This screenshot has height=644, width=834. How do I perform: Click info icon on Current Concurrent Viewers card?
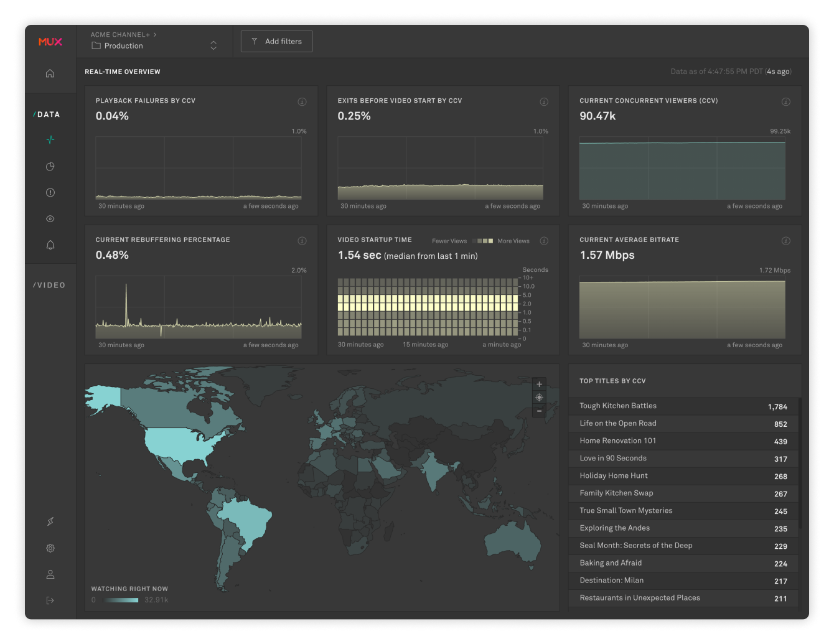786,101
